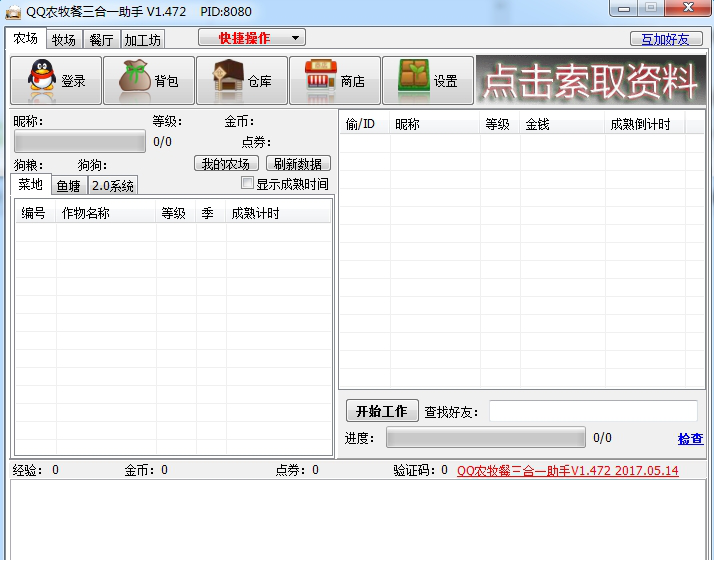Click the penguin 登录 login button
The height and width of the screenshot is (582, 714).
click(x=56, y=81)
